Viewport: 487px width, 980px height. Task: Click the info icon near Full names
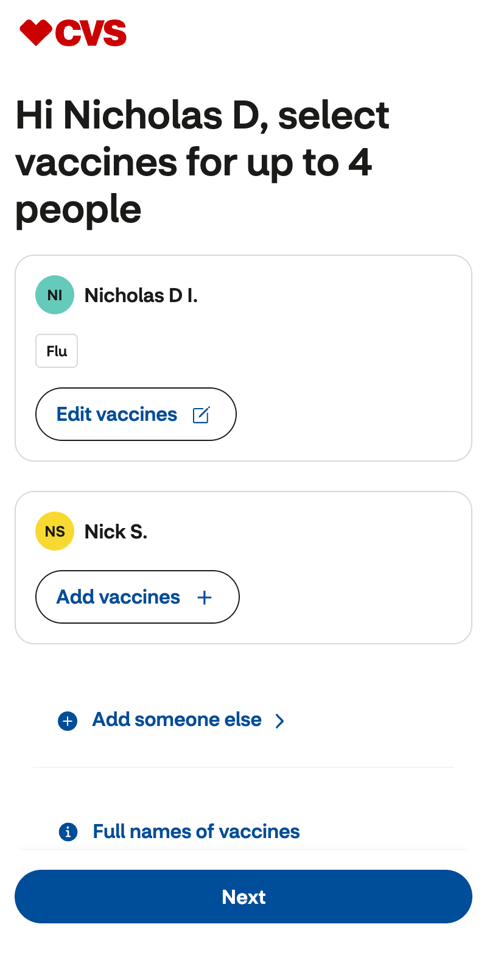pyautogui.click(x=68, y=831)
